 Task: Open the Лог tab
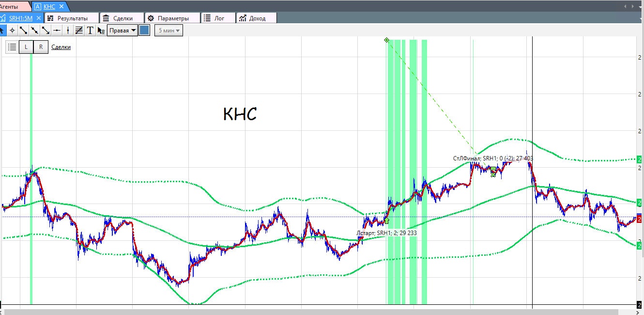(218, 18)
